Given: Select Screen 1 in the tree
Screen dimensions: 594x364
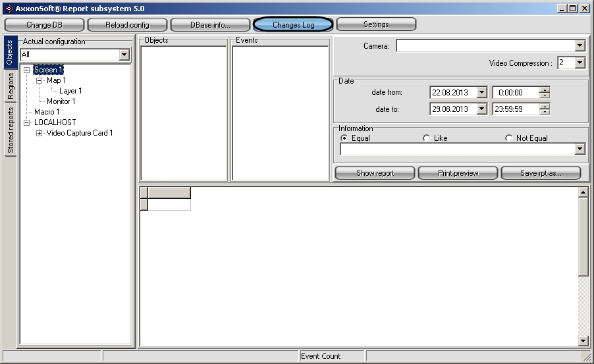Looking at the screenshot, I should tap(48, 70).
